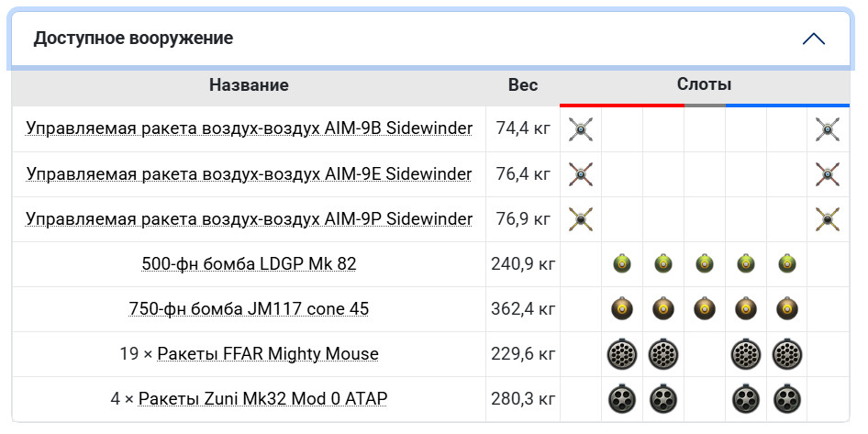Click the Слоты column header

pyautogui.click(x=704, y=84)
